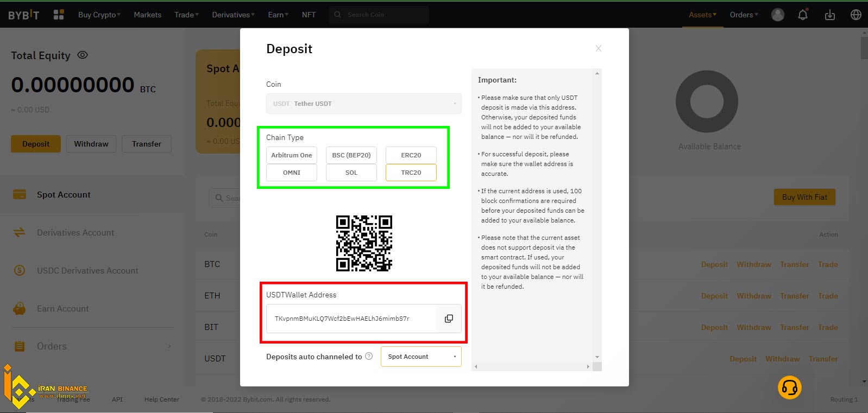Screen dimensions: 868x413
Task: Click the Withdraw link in the USDT row
Action: coord(783,359)
